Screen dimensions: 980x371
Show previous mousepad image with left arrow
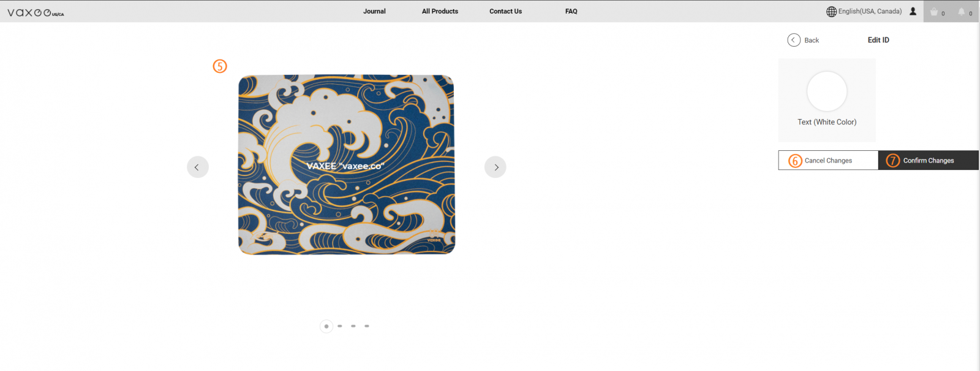click(x=197, y=167)
